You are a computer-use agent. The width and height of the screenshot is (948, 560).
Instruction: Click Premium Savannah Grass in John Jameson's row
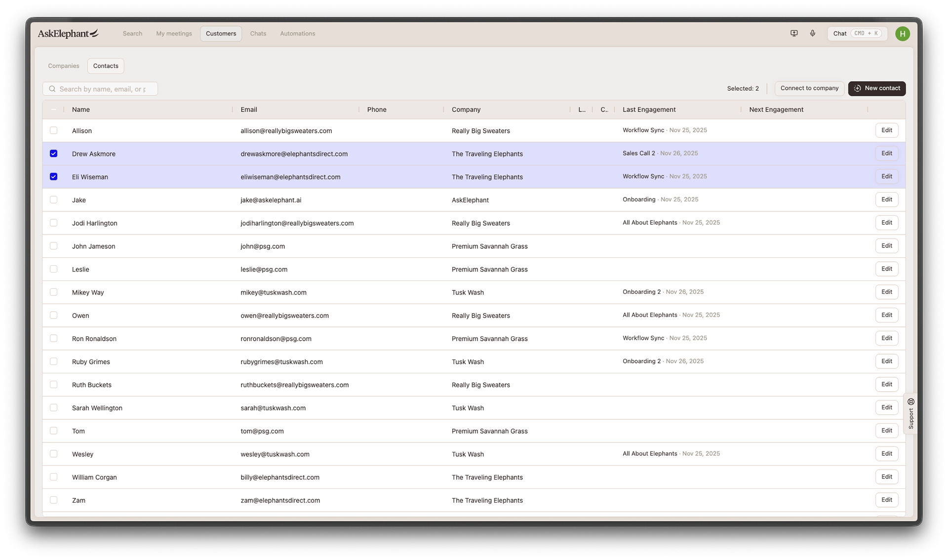pyautogui.click(x=489, y=246)
